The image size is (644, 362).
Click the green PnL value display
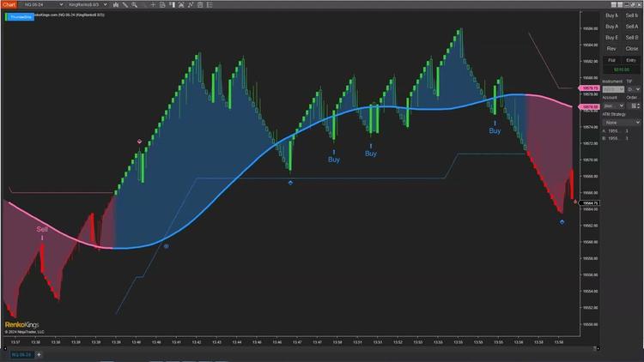(x=622, y=69)
